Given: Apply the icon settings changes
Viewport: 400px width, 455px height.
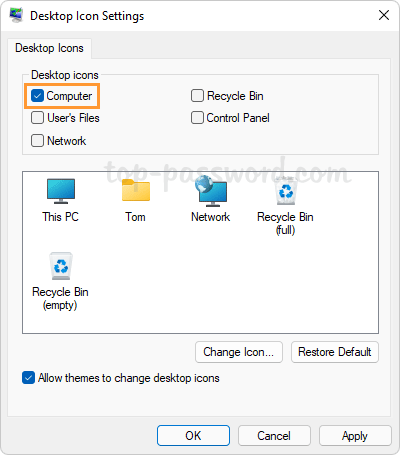Looking at the screenshot, I should click(x=355, y=436).
